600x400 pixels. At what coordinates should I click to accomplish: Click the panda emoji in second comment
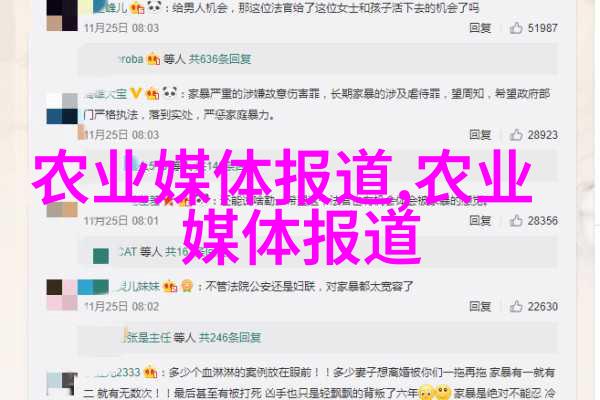pos(170,92)
